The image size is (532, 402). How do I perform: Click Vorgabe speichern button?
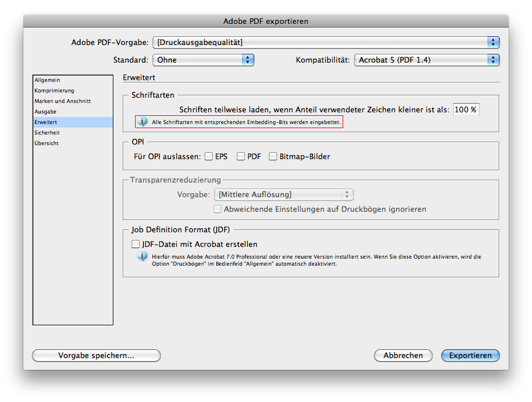(96, 355)
